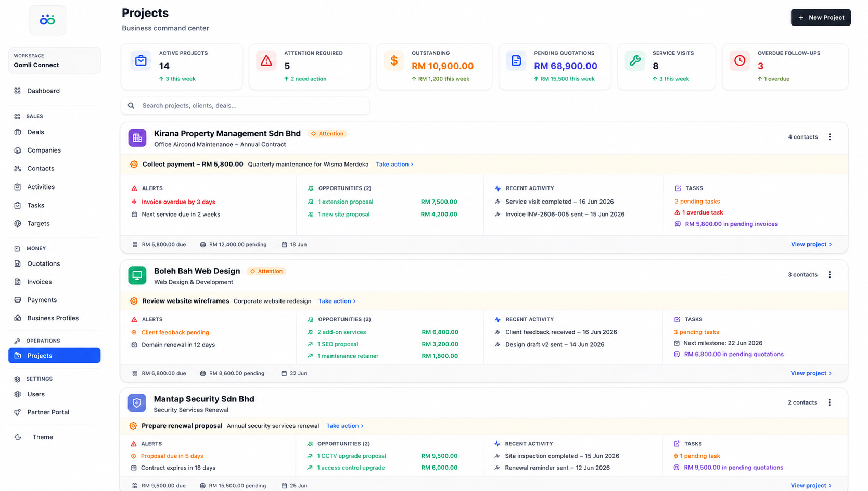This screenshot has width=868, height=491.
Task: Click the Attention badge on Boleh Bah
Action: [266, 271]
